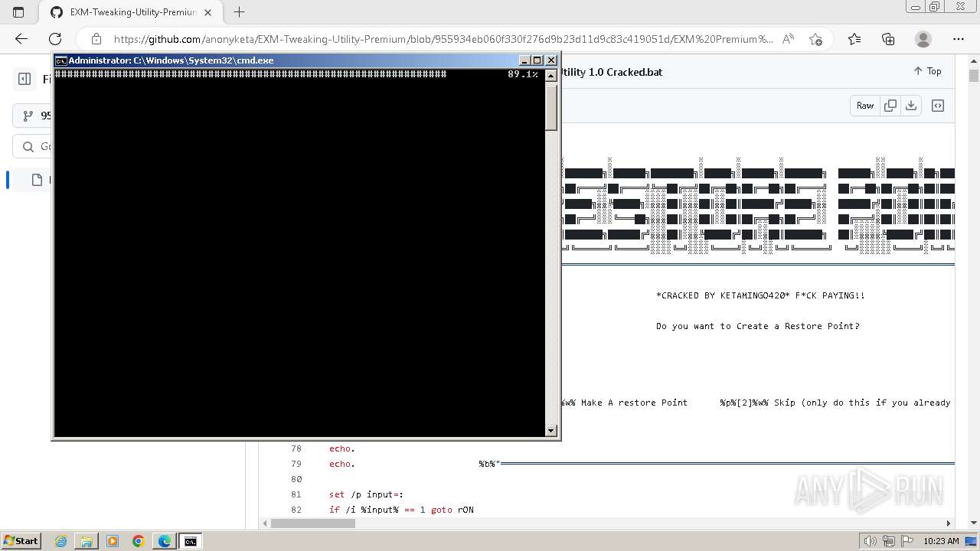
Task: Open the Favorites list
Action: pos(854,39)
